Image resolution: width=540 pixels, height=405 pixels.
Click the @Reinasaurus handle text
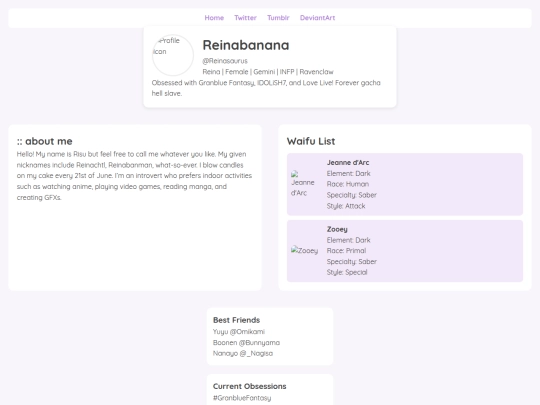[x=225, y=61]
